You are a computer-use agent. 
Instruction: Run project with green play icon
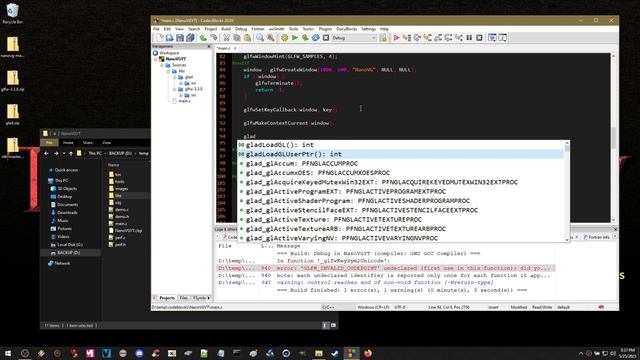click(x=295, y=38)
